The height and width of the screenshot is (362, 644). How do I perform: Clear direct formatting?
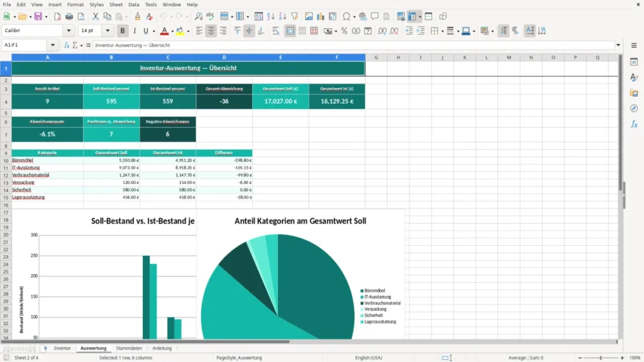point(150,16)
